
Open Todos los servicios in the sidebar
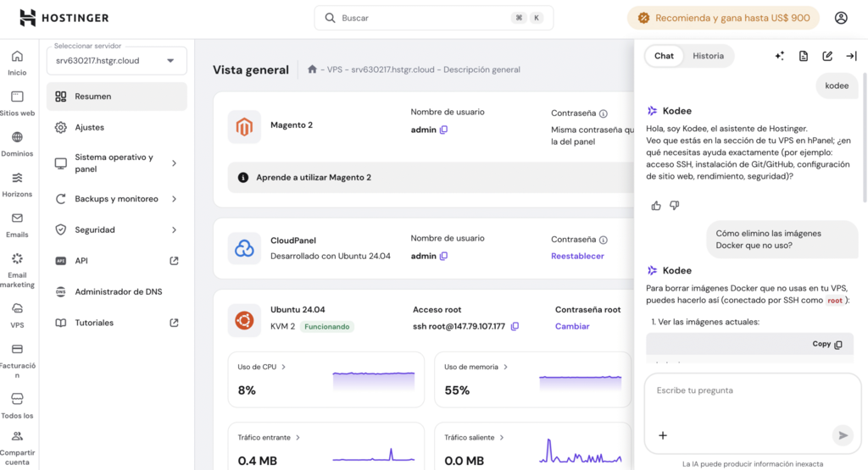tap(17, 406)
